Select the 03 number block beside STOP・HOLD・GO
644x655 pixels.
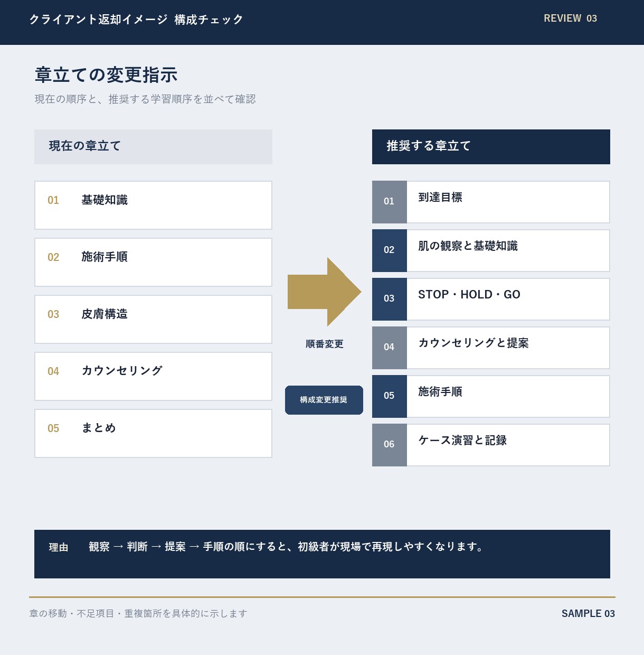[390, 299]
